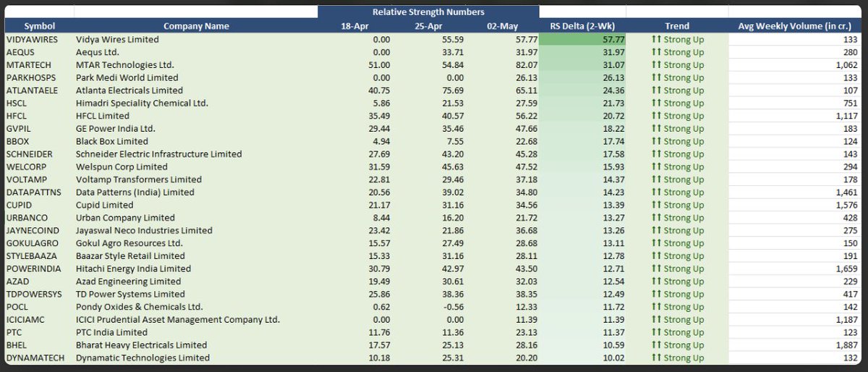Click the Trend column header
This screenshot has height=372, width=868.
click(x=677, y=26)
